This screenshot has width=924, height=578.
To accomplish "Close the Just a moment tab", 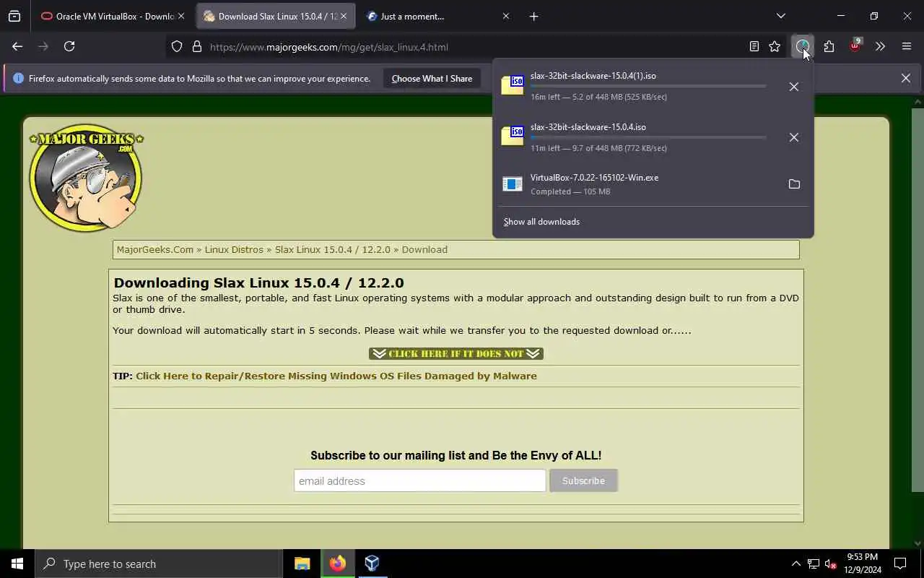I will (505, 16).
